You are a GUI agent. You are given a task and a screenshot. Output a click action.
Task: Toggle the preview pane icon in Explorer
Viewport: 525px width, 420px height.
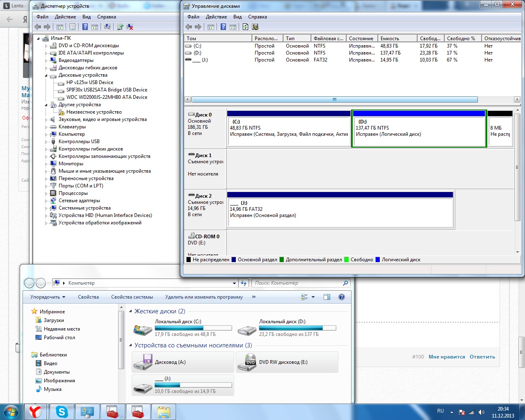click(327, 297)
